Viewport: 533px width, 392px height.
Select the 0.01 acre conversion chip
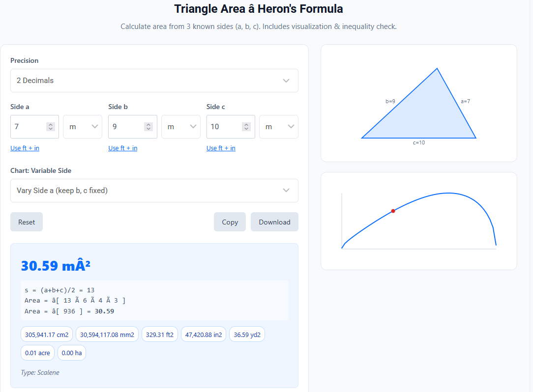(x=37, y=352)
